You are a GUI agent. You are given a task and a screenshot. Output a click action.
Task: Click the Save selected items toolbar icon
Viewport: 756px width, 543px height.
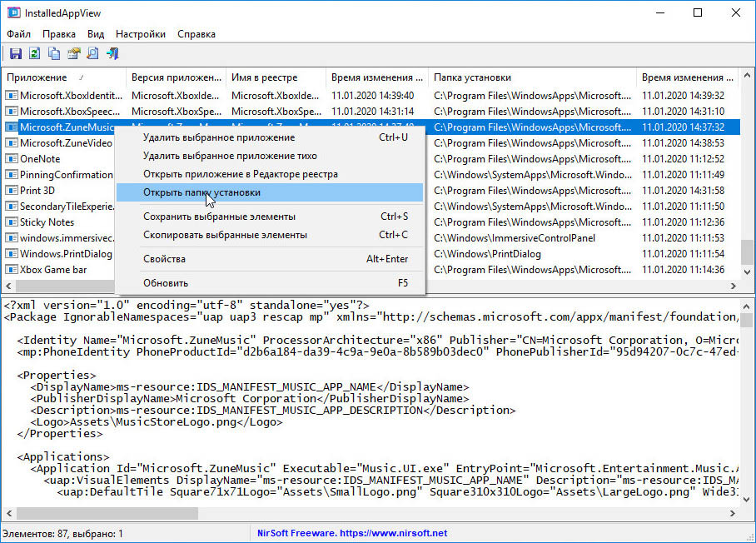coord(16,53)
